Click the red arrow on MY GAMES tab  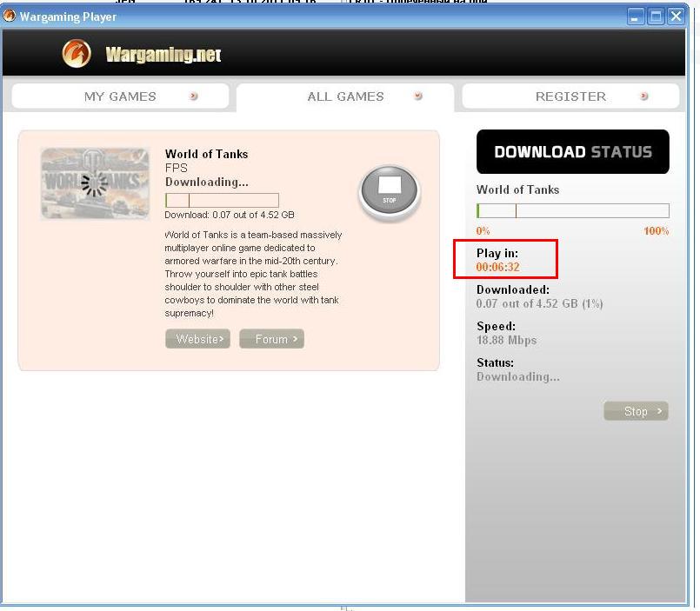tap(193, 96)
